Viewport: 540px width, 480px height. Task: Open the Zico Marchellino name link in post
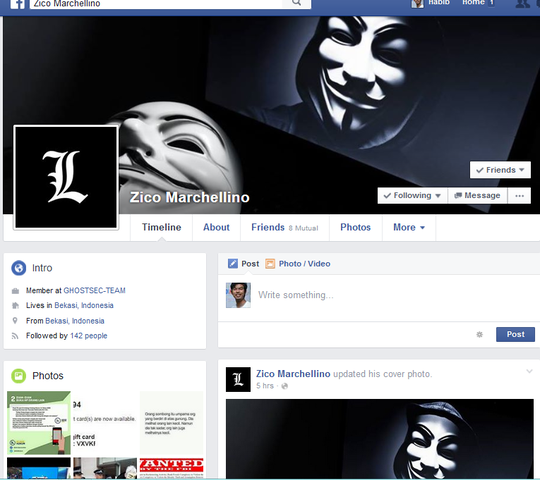pos(293,374)
